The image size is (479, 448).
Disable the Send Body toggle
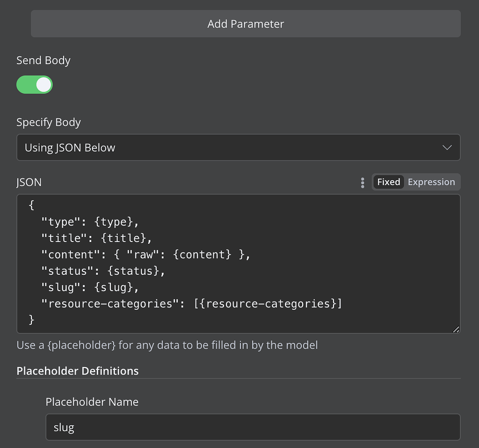pyautogui.click(x=35, y=85)
